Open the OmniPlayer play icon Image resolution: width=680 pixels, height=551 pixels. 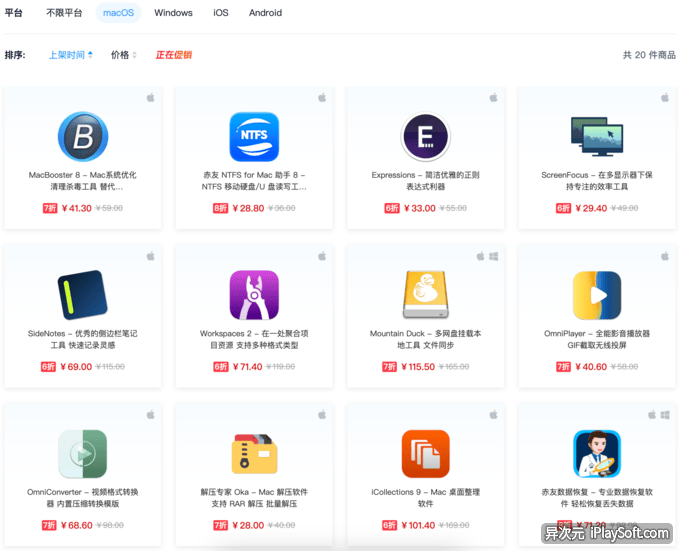[x=597, y=295]
